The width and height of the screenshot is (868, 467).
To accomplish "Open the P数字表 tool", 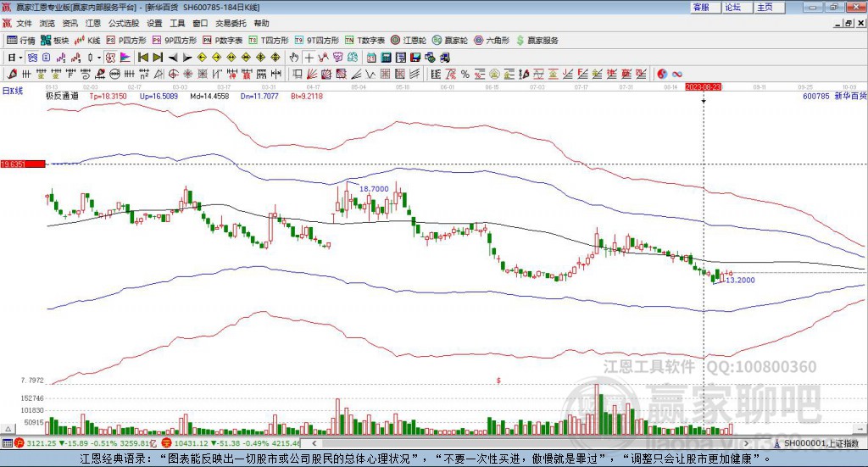I will coord(223,41).
